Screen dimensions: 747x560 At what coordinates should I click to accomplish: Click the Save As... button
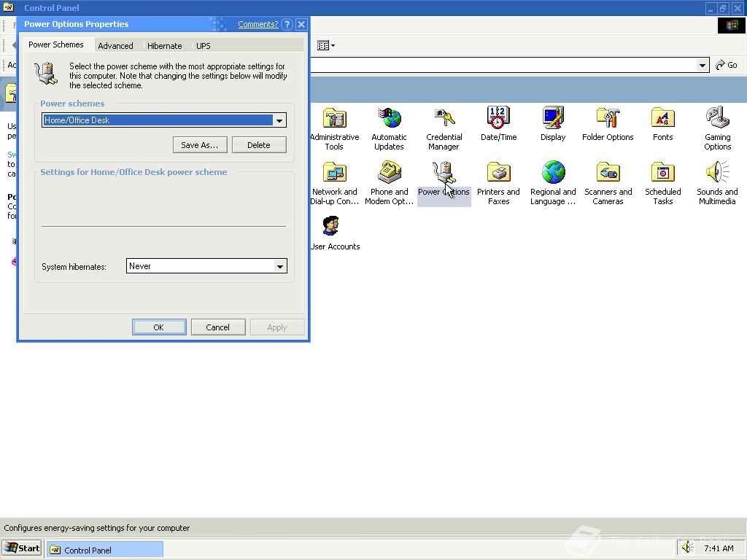[200, 145]
